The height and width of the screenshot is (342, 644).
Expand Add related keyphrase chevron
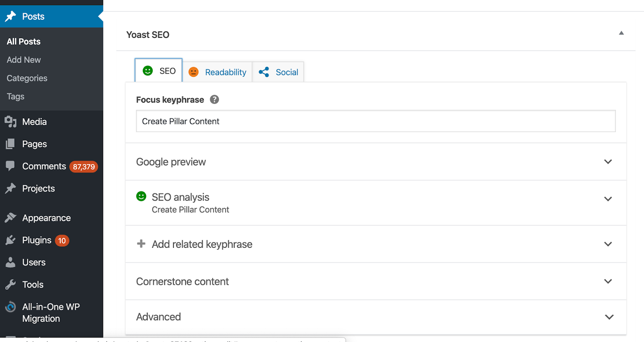[608, 244]
